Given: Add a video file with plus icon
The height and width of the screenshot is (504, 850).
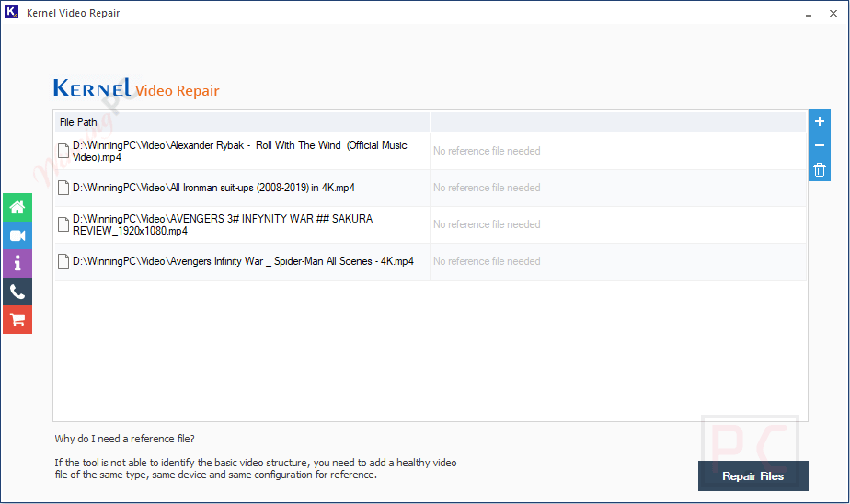Looking at the screenshot, I should click(x=819, y=121).
